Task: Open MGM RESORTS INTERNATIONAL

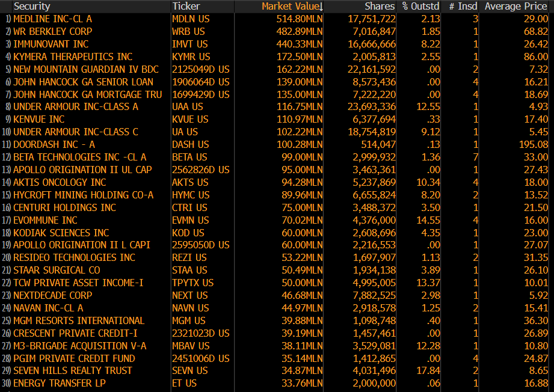Action: pyautogui.click(x=79, y=320)
